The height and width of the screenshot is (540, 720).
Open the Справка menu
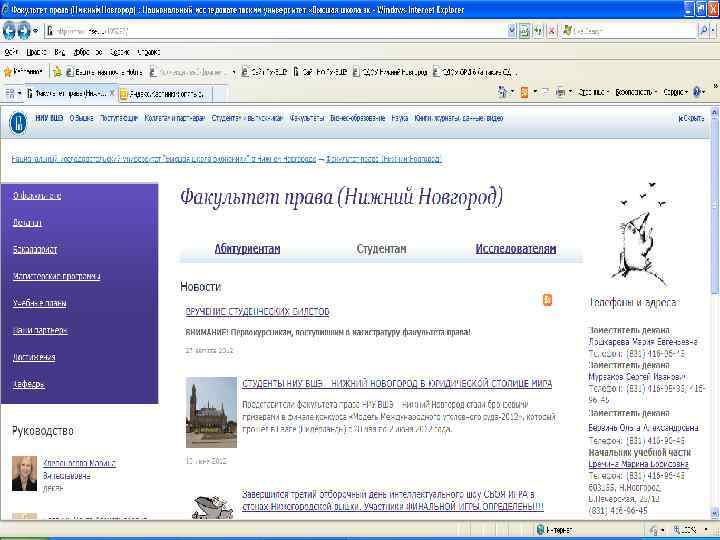click(x=148, y=52)
